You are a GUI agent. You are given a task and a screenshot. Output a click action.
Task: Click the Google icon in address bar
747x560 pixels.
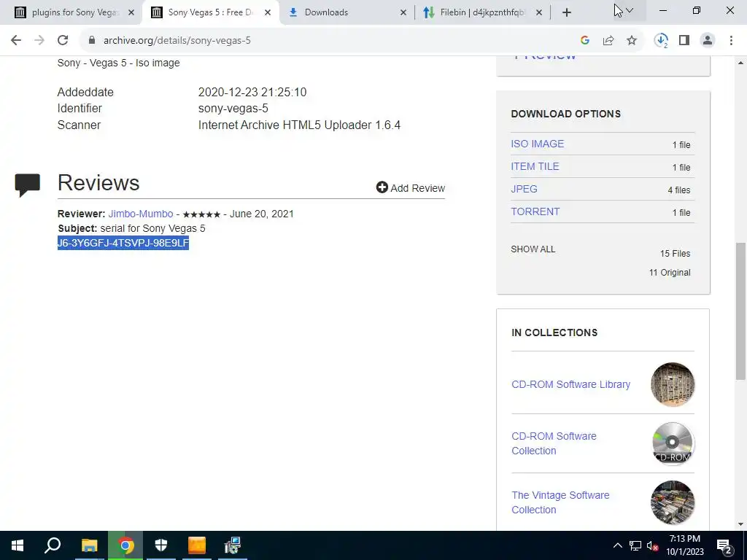pos(585,41)
